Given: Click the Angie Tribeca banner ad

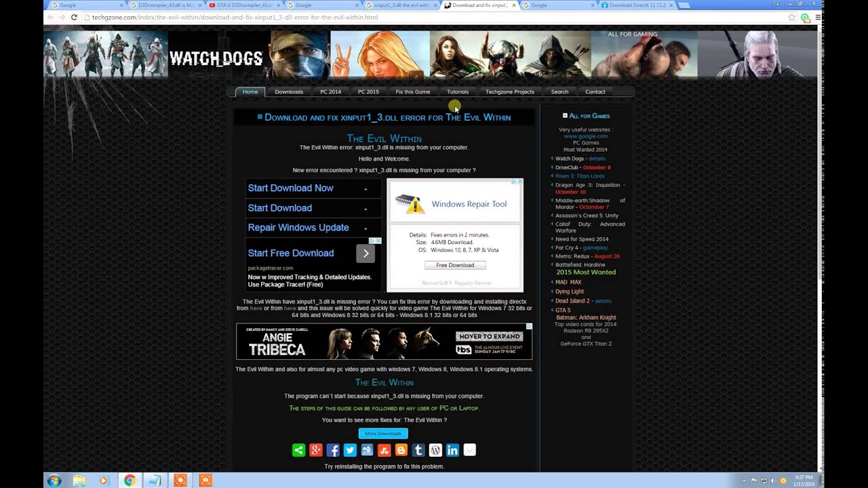Looking at the screenshot, I should (384, 342).
